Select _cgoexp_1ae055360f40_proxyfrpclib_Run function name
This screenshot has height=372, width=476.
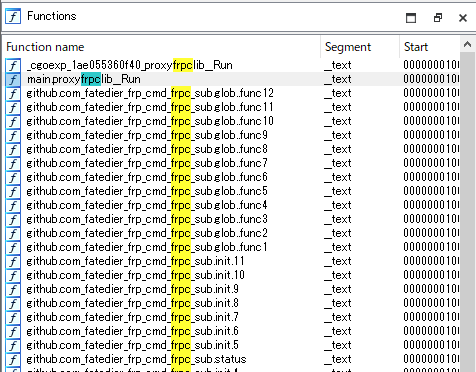tap(130, 65)
